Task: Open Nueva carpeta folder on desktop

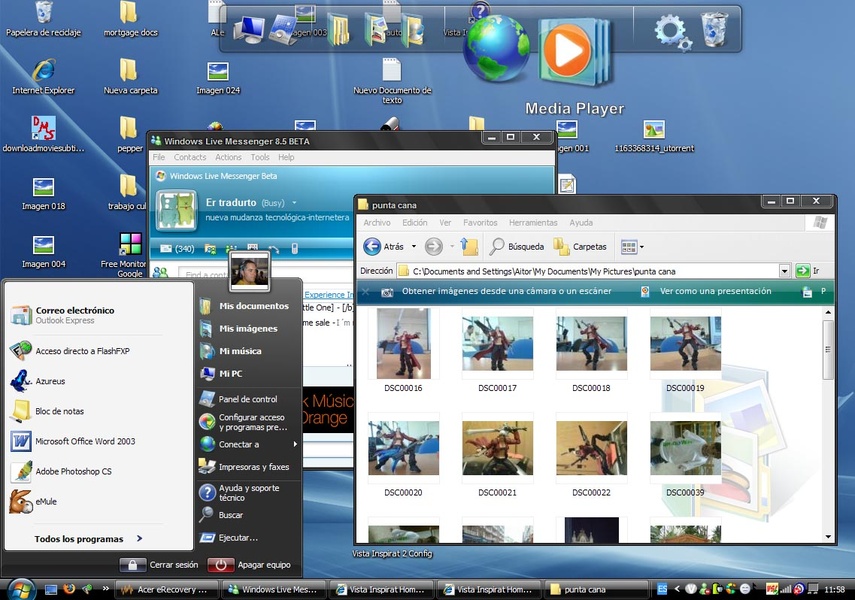Action: click(130, 76)
